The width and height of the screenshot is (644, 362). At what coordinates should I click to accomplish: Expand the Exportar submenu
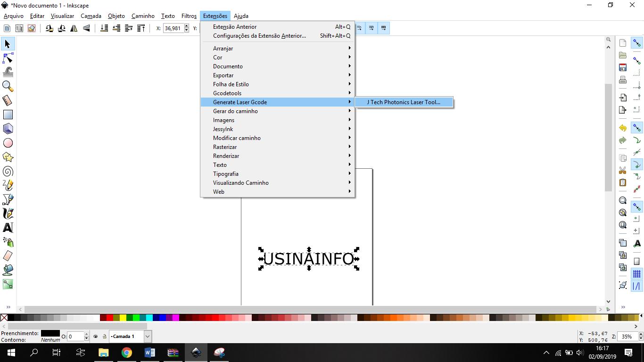coord(278,75)
